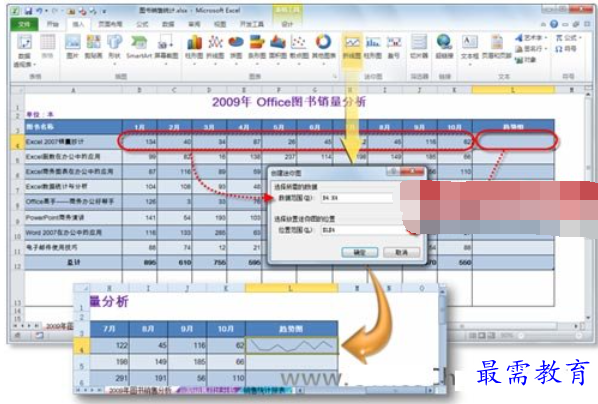Switch to the 开始 Home tab
Image resolution: width=598 pixels, height=404 pixels.
(x=53, y=24)
